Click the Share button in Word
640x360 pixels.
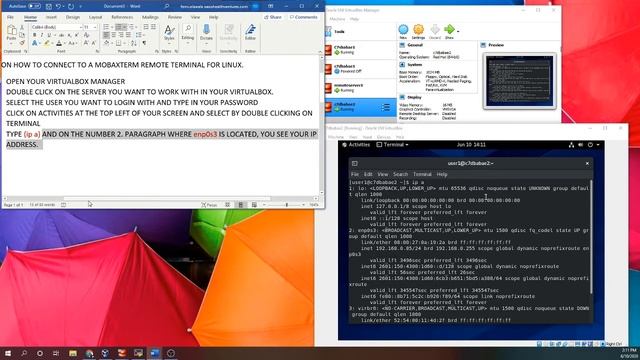273,17
